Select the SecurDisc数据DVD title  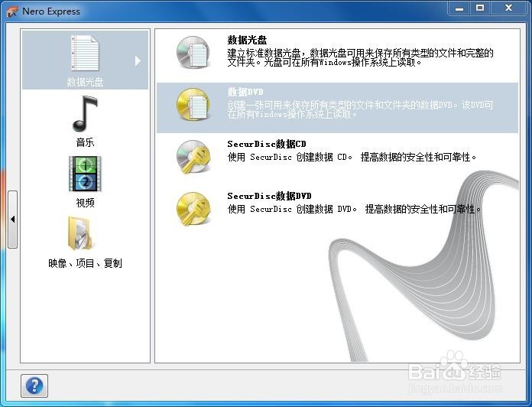pos(269,196)
